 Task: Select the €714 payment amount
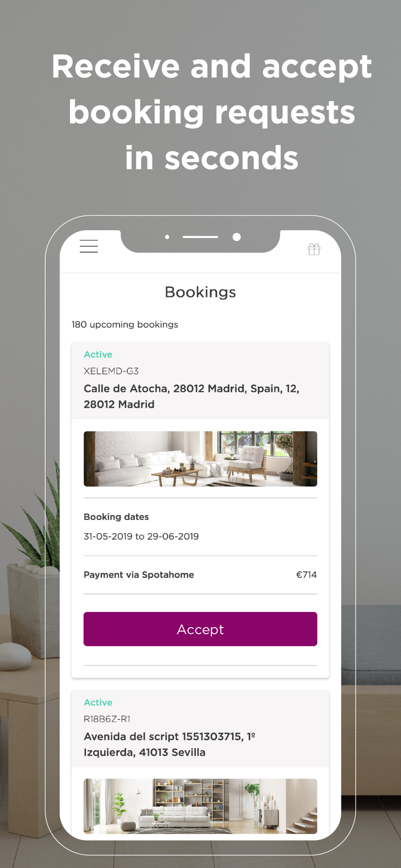(306, 574)
